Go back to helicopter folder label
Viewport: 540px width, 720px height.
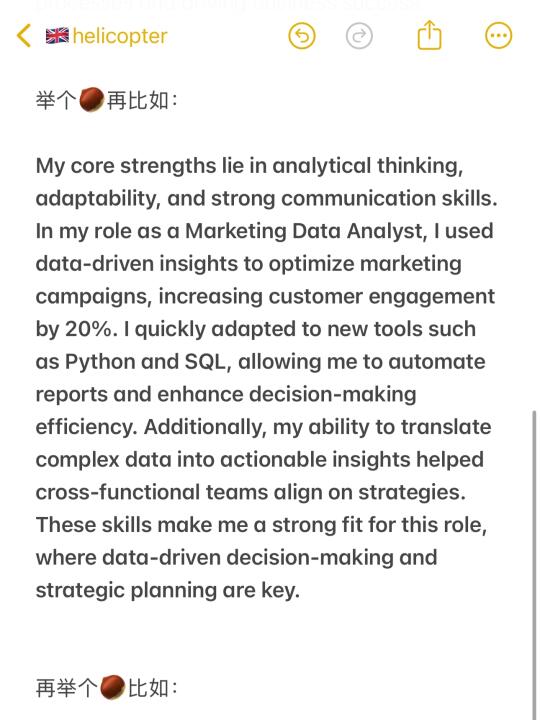point(120,36)
